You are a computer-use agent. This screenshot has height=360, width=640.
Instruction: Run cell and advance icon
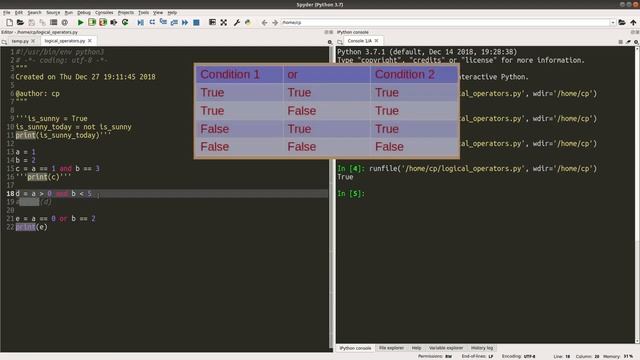pos(103,22)
